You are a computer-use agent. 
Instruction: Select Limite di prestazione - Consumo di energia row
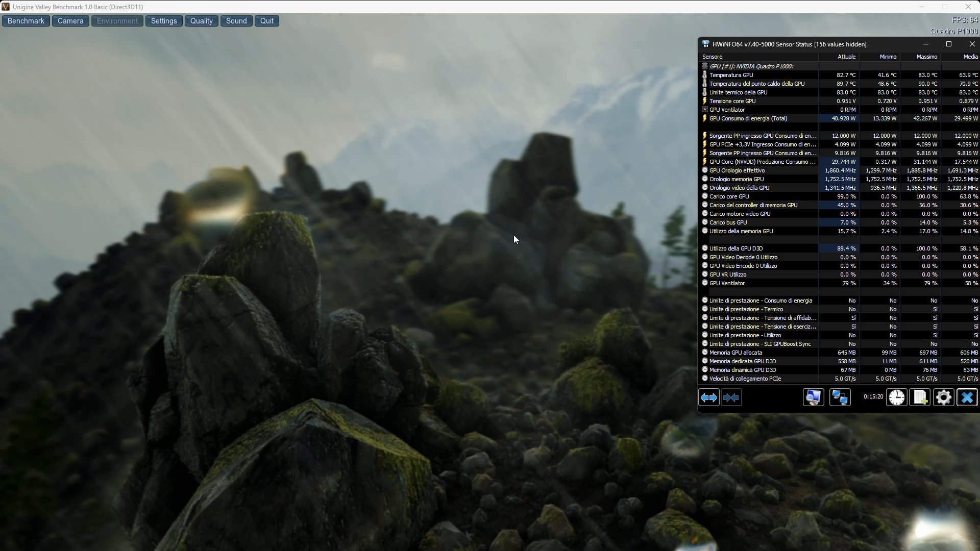[839, 300]
